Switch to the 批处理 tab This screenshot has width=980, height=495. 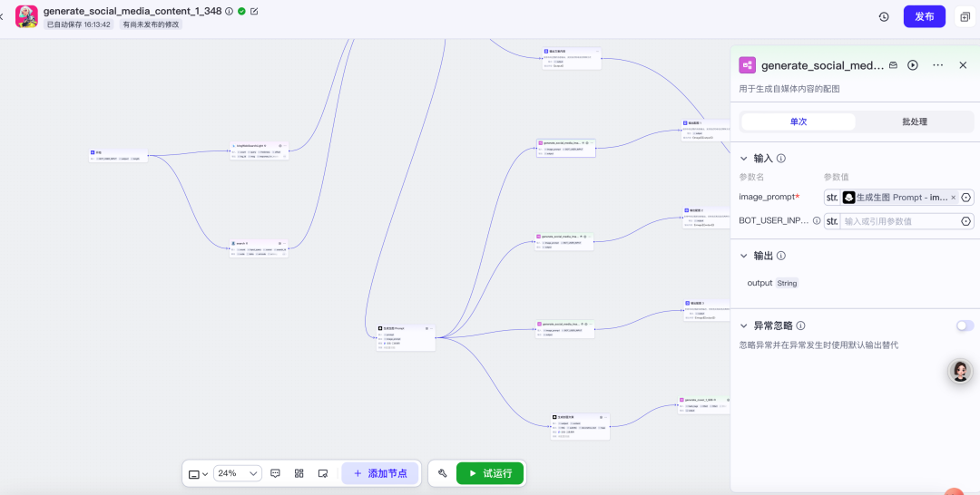[x=914, y=121]
